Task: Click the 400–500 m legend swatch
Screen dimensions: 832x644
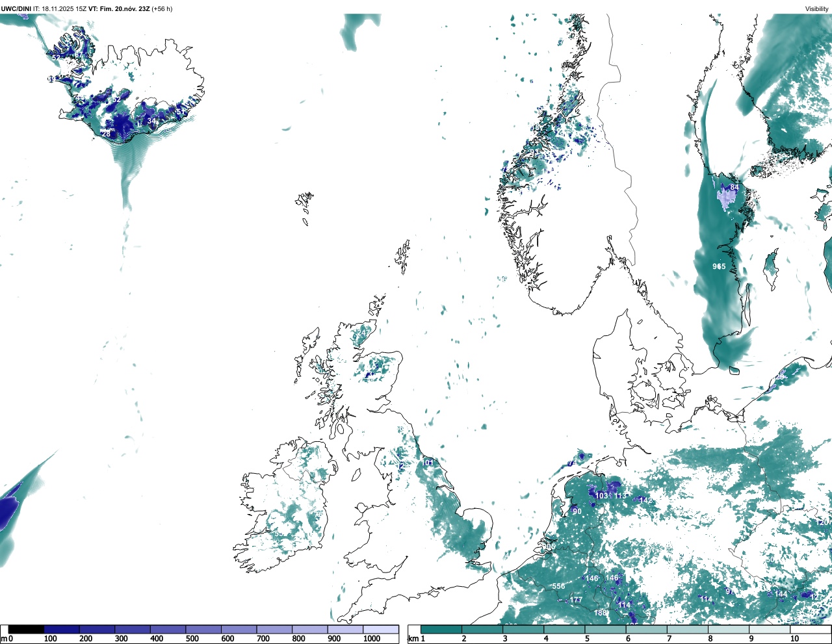Action: click(x=168, y=629)
